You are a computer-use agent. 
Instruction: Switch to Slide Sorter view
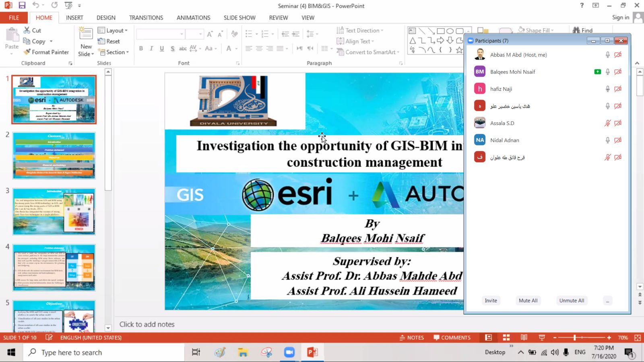506,337
